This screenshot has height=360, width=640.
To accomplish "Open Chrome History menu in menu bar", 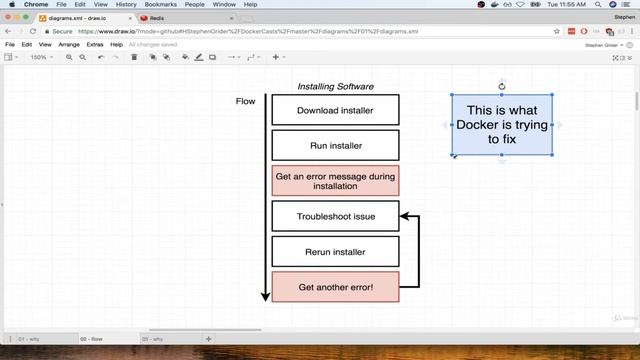I will (126, 4).
